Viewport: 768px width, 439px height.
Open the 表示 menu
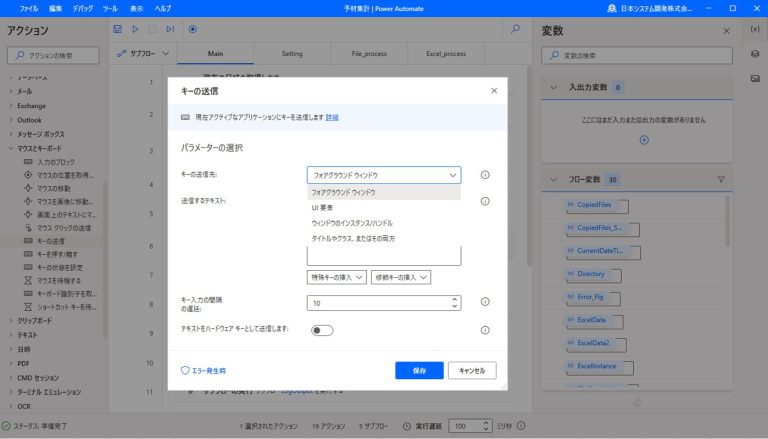[x=137, y=8]
